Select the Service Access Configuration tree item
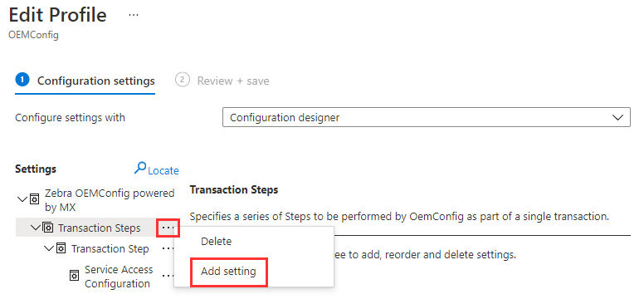This screenshot has width=644, height=299. [x=119, y=277]
